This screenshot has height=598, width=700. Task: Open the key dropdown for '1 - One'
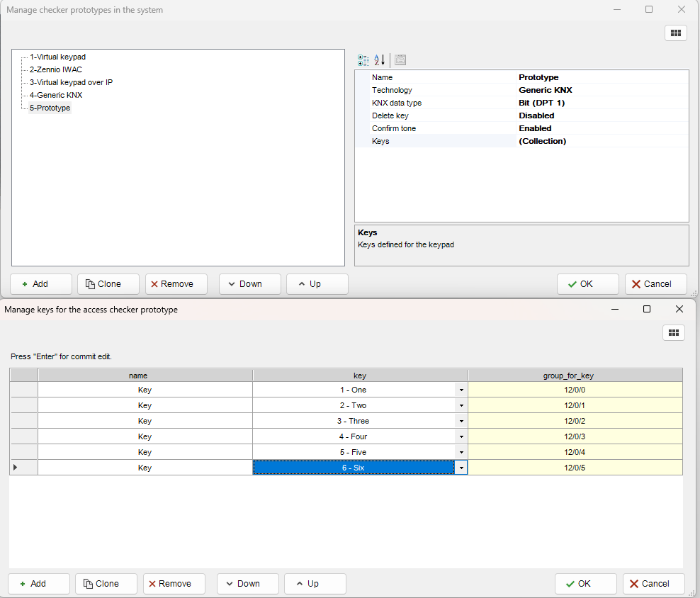click(461, 390)
